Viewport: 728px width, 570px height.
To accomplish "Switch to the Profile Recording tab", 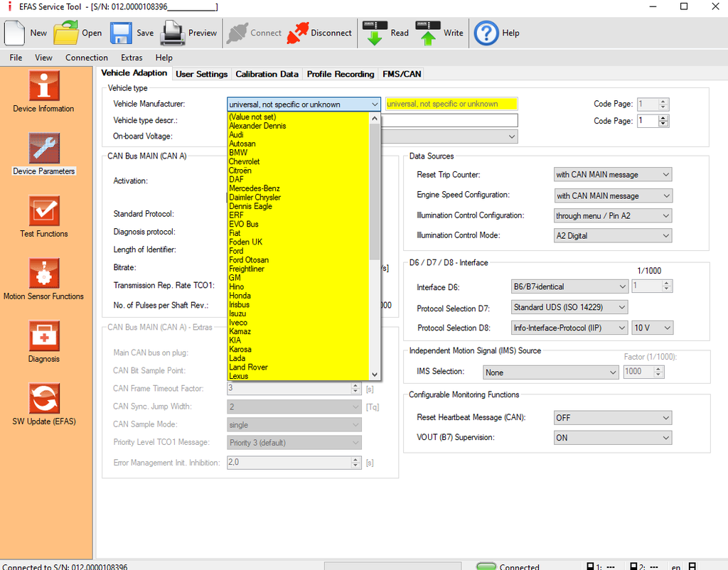I will [x=341, y=74].
